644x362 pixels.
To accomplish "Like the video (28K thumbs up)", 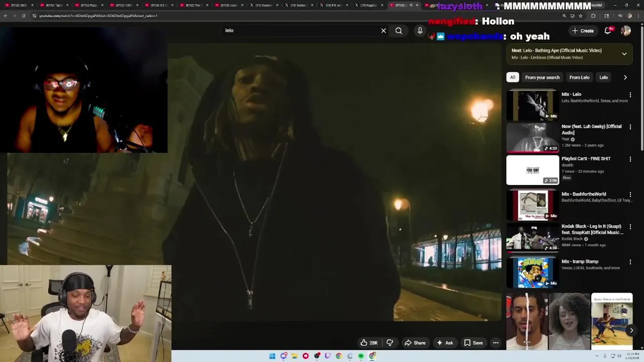I will coord(369,343).
